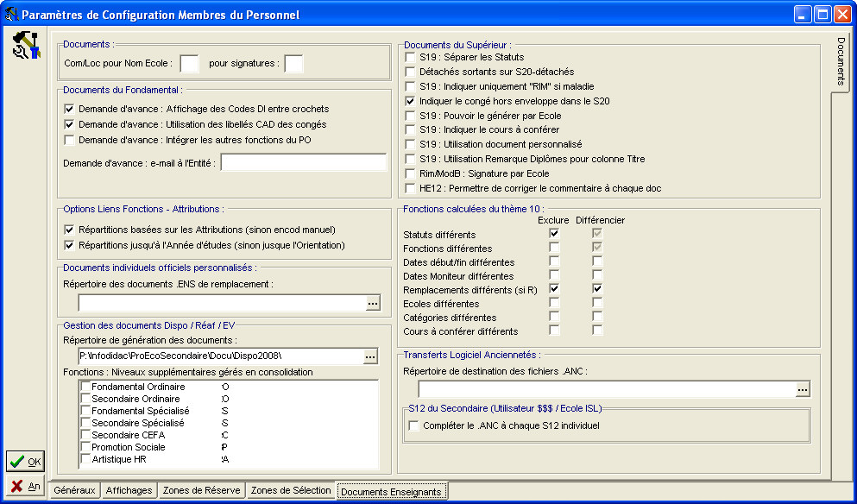Open the Zones de Réserve tab
Image resolution: width=857 pixels, height=504 pixels.
(201, 490)
